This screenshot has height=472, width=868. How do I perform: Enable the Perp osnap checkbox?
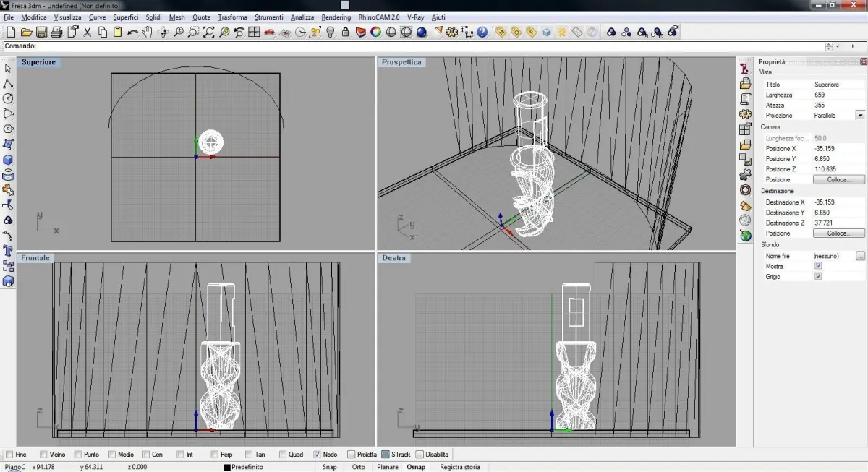click(215, 455)
